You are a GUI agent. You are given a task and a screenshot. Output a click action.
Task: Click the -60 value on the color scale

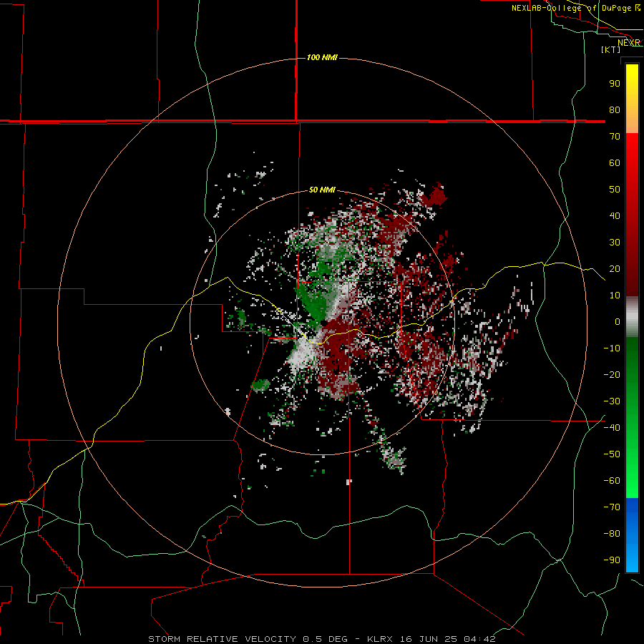(x=612, y=481)
